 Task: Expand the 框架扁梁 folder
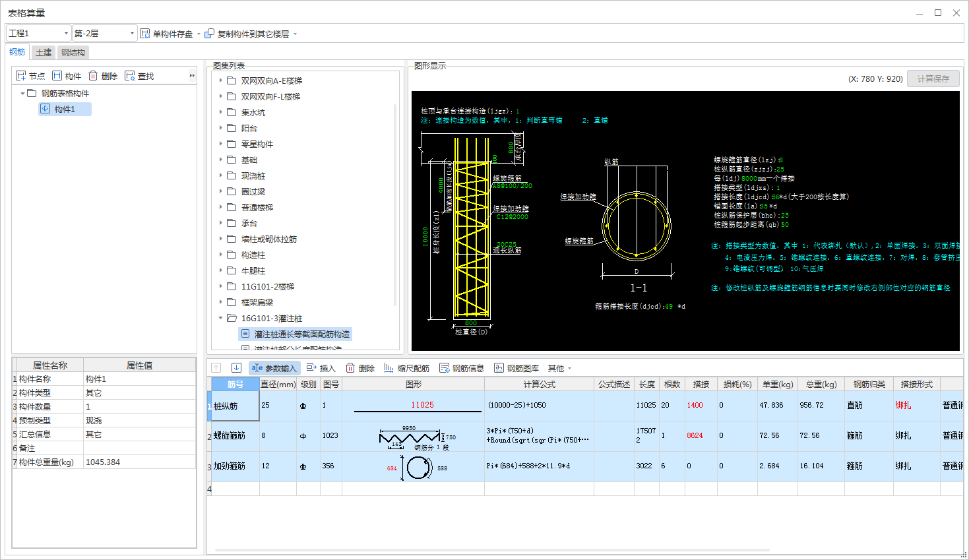[220, 302]
